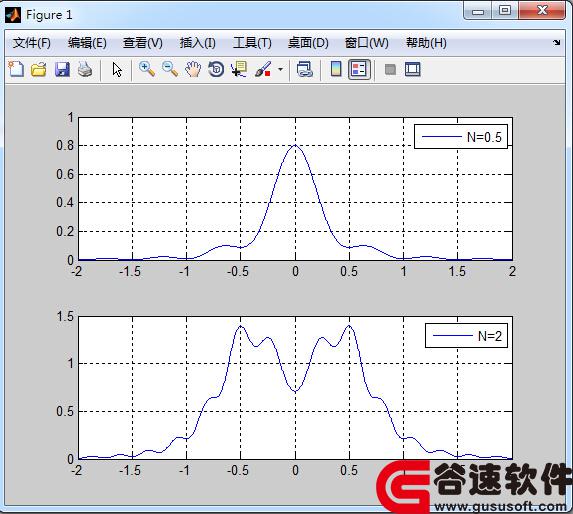Open the 查看(V) menu
This screenshot has width=573, height=514.
pos(143,43)
